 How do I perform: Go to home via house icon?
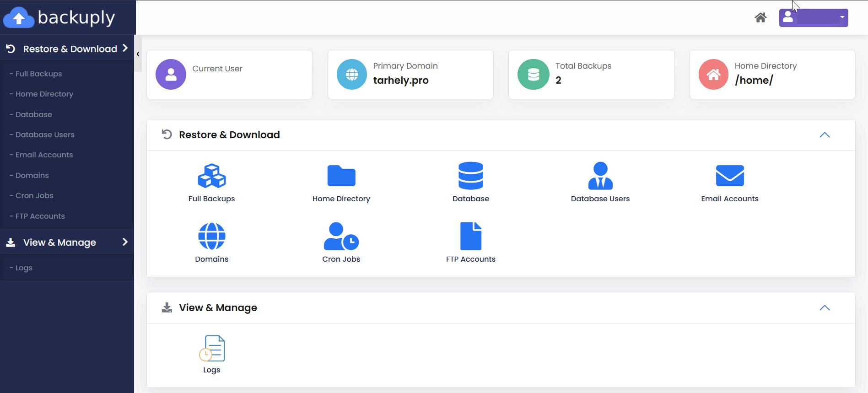point(760,17)
